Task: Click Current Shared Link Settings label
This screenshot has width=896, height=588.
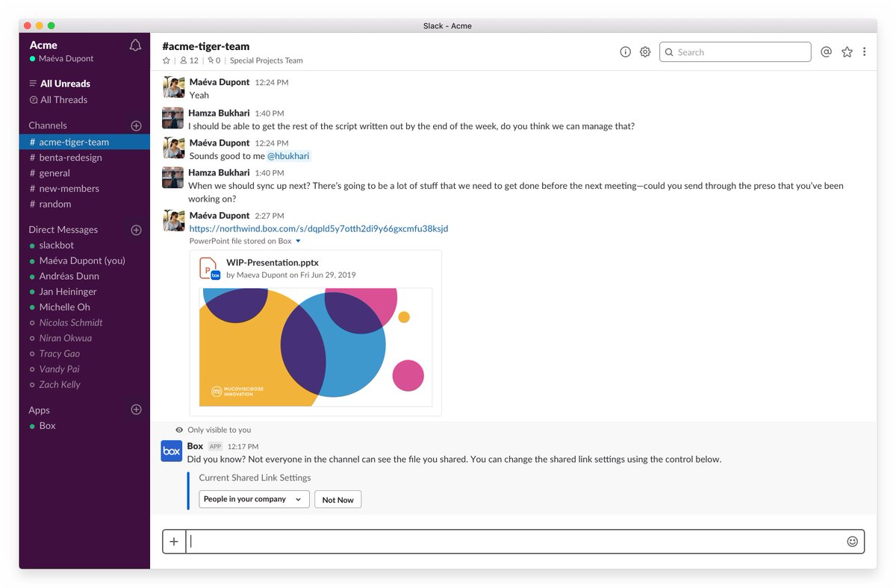Action: click(255, 478)
